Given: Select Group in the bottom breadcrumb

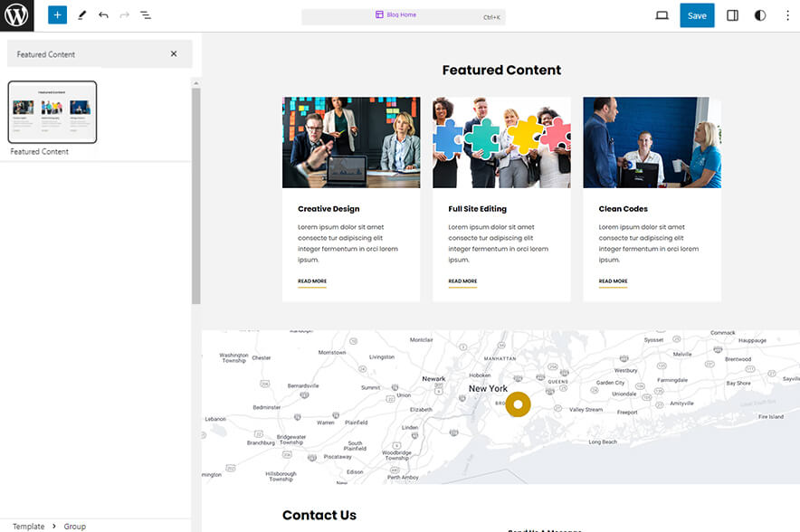Looking at the screenshot, I should point(74,526).
